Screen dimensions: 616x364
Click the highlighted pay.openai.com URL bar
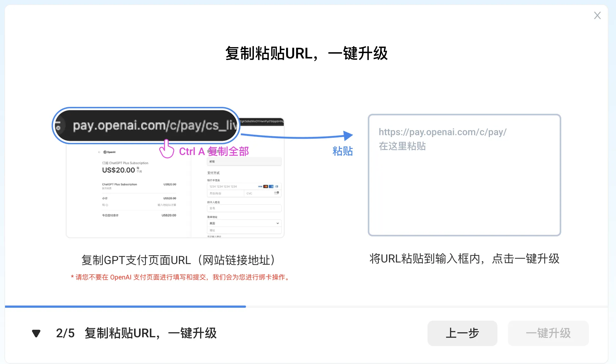point(146,125)
